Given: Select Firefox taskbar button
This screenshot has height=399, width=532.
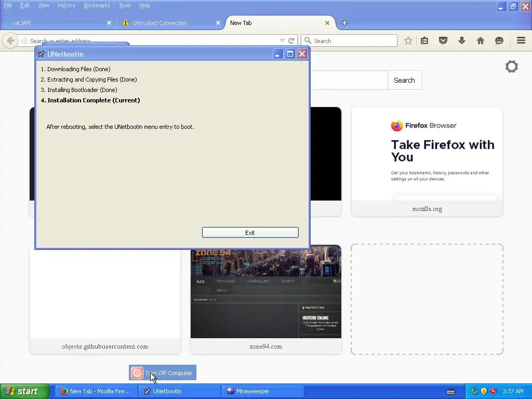Looking at the screenshot, I should [x=96, y=391].
